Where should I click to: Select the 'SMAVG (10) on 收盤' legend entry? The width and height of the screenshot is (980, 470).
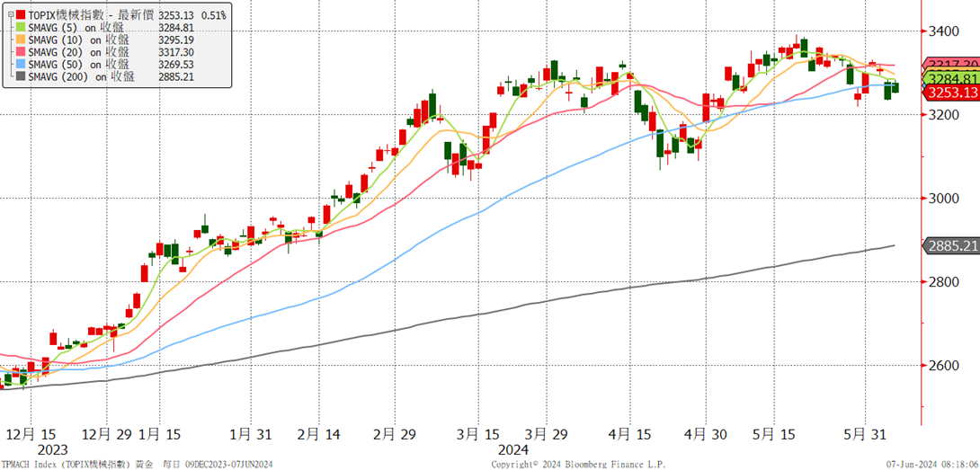point(79,40)
